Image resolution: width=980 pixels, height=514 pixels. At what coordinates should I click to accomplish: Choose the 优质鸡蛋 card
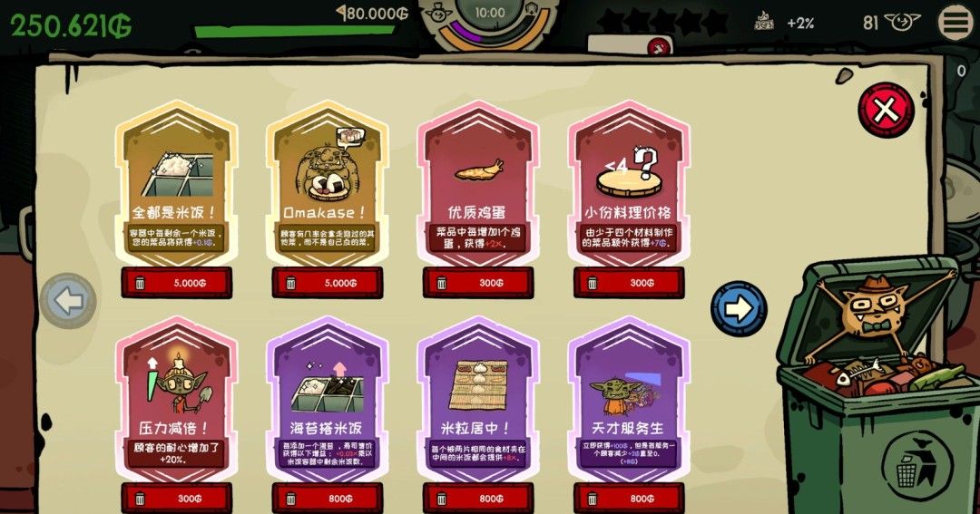478,185
